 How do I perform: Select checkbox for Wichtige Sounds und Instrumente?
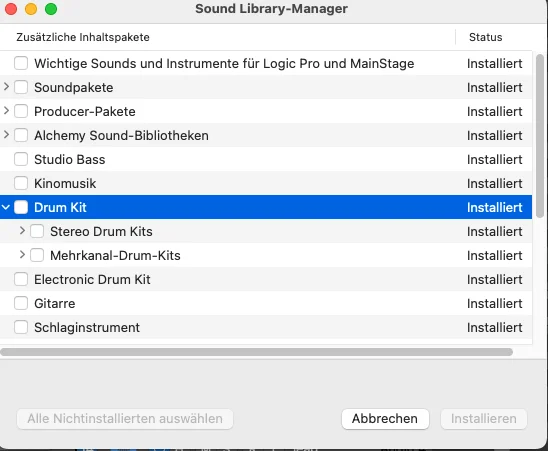pos(21,63)
